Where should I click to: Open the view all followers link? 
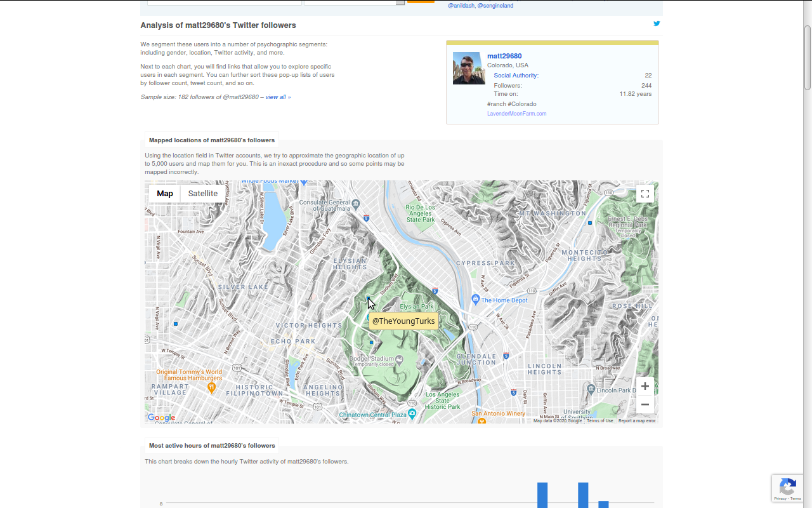[278, 97]
